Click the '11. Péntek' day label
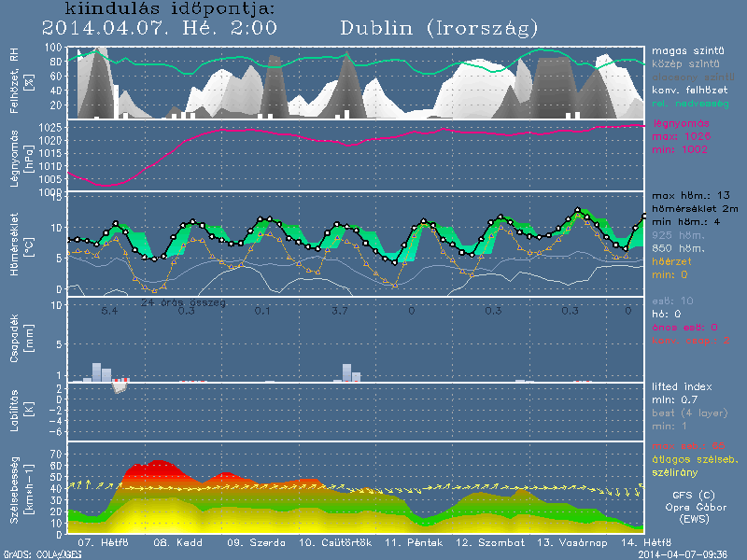The width and height of the screenshot is (747, 560). 408,541
